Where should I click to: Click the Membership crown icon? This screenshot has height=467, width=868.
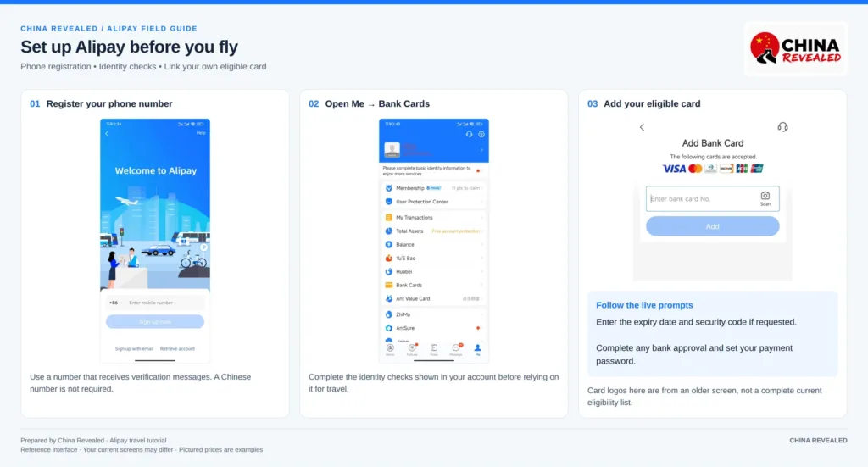[388, 188]
